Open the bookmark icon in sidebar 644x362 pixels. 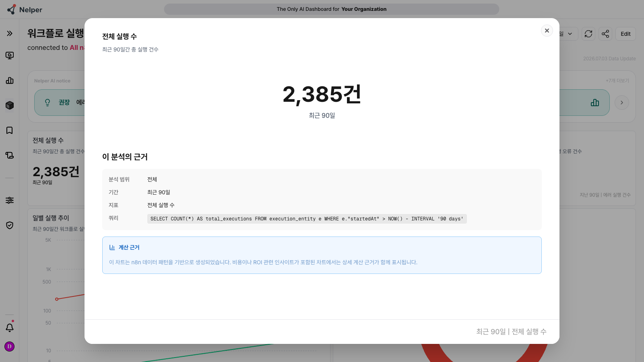click(x=10, y=130)
